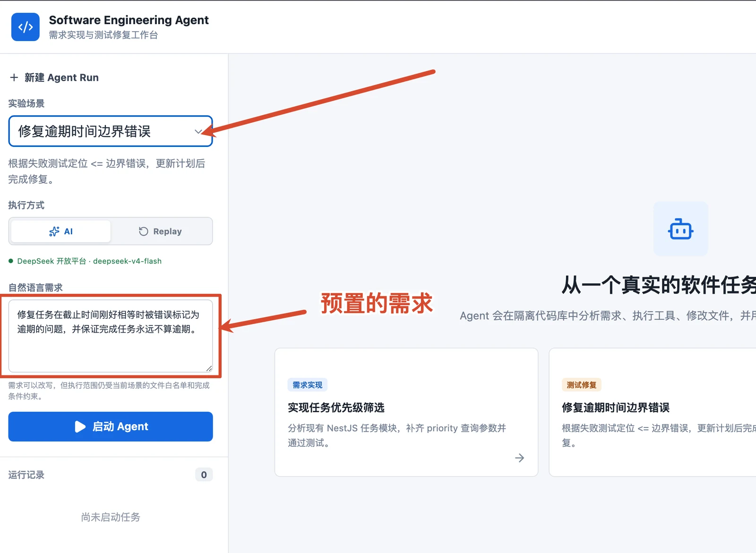Screen dimensions: 756x553
Task: Click the 需求可以改写 hint text below textarea
Action: tap(109, 391)
